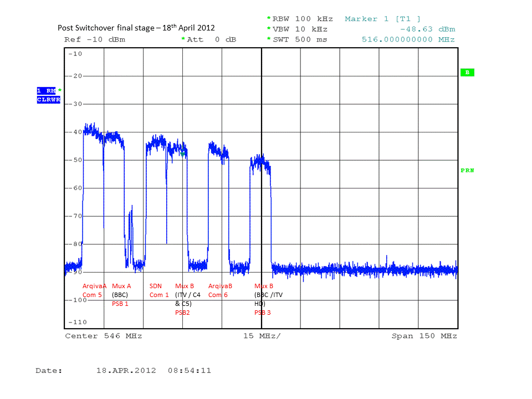Click the green asterisk beside RBW
Viewport: 532px width, 399px height.
pyautogui.click(x=268, y=18)
